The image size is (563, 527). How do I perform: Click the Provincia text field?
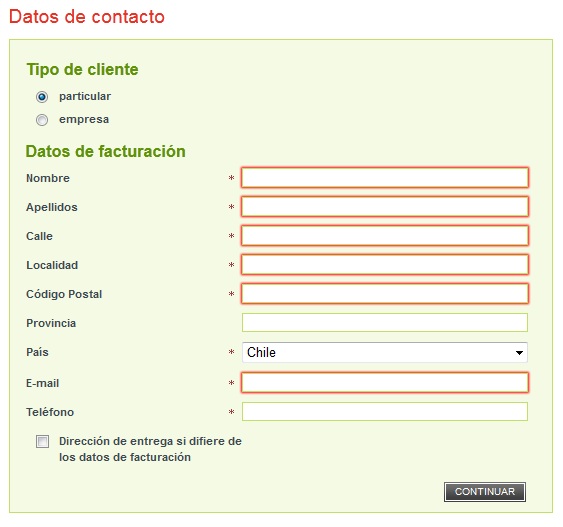(385, 322)
